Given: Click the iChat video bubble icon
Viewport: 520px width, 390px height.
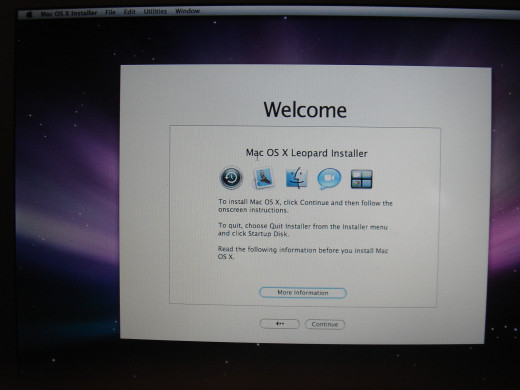Looking at the screenshot, I should coord(329,178).
